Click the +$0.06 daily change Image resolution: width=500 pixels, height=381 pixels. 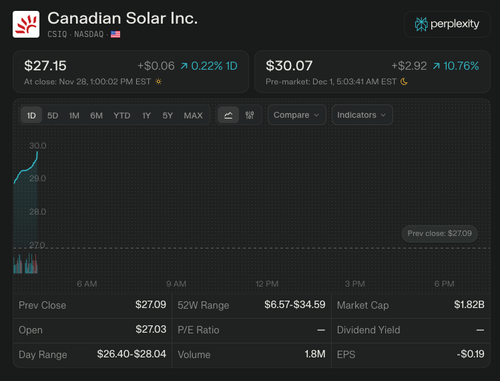156,66
